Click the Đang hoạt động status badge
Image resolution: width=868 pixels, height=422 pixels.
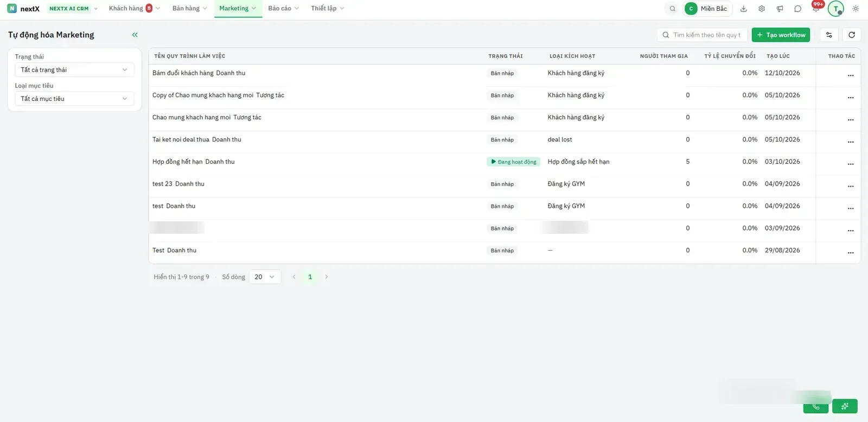click(x=513, y=162)
